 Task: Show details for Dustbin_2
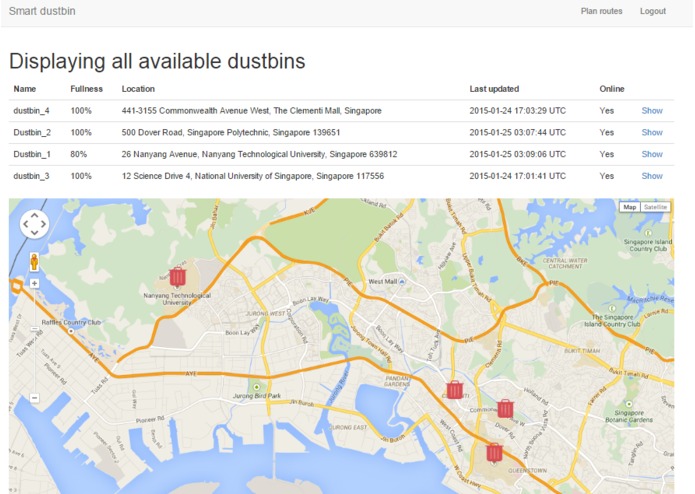coord(652,132)
